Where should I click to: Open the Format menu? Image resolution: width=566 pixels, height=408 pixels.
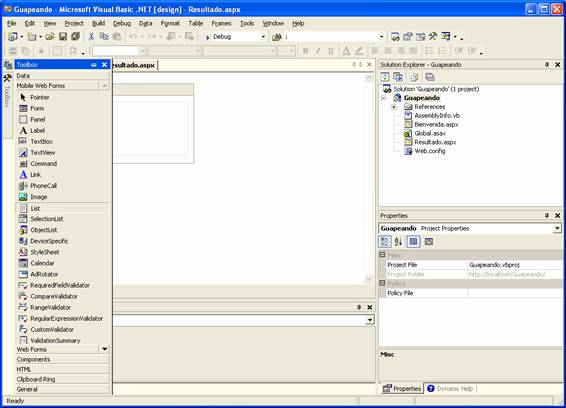pos(170,23)
